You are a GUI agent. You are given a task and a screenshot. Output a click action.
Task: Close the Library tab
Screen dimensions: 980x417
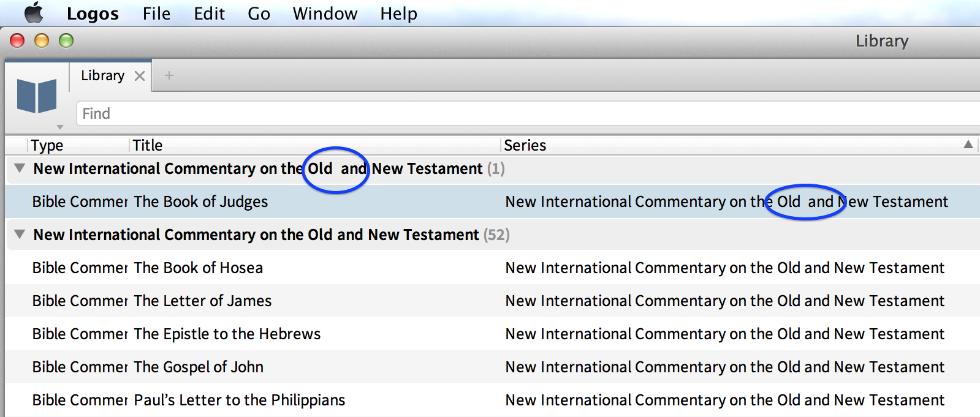[x=140, y=76]
